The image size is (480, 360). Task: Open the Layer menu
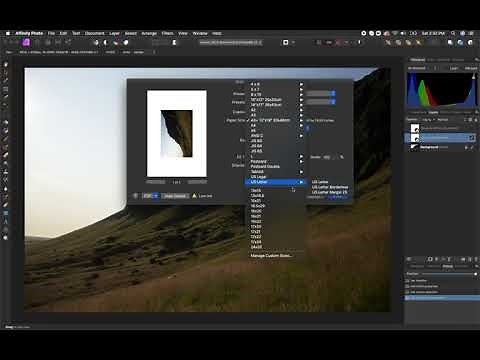114,33
